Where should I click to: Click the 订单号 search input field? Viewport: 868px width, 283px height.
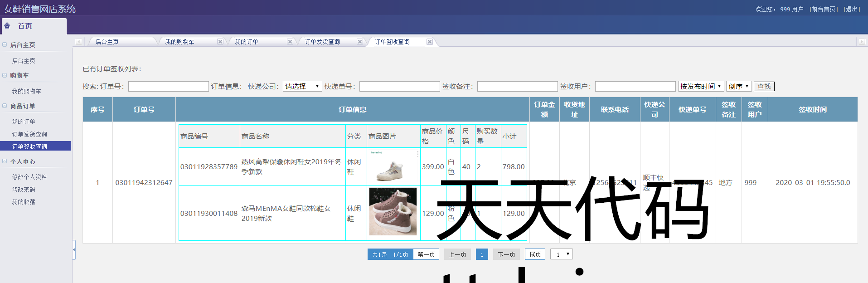(168, 86)
